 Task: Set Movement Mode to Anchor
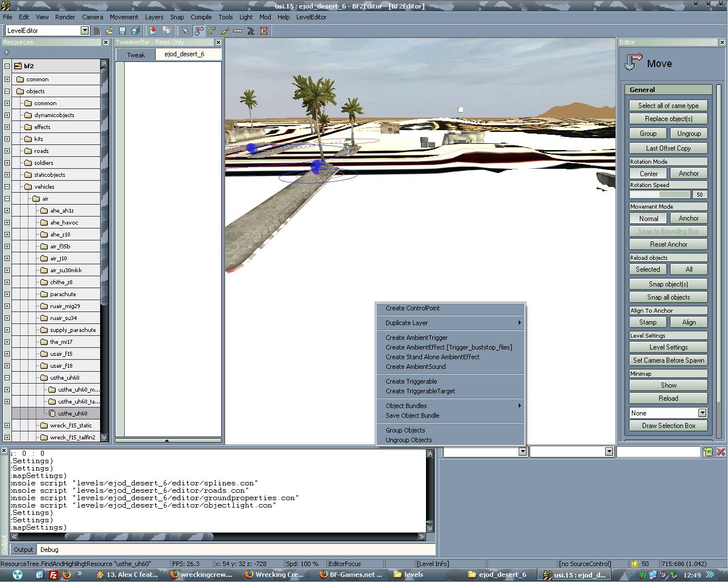click(689, 218)
